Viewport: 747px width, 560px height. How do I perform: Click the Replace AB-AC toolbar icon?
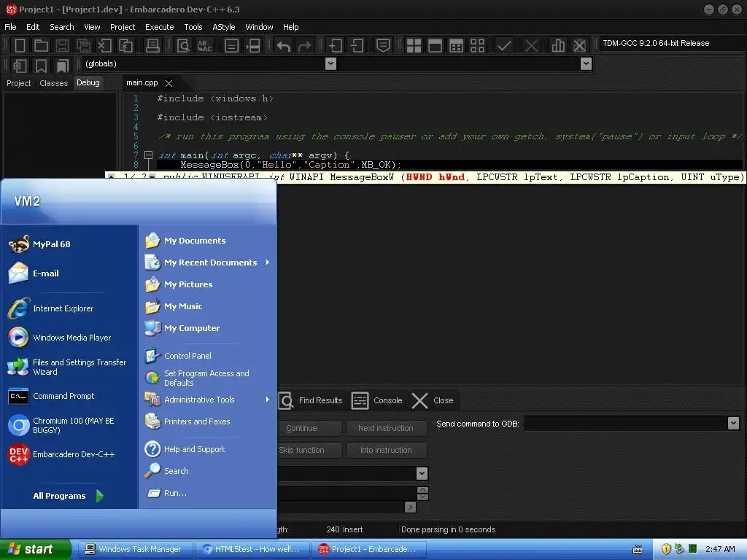coord(204,46)
